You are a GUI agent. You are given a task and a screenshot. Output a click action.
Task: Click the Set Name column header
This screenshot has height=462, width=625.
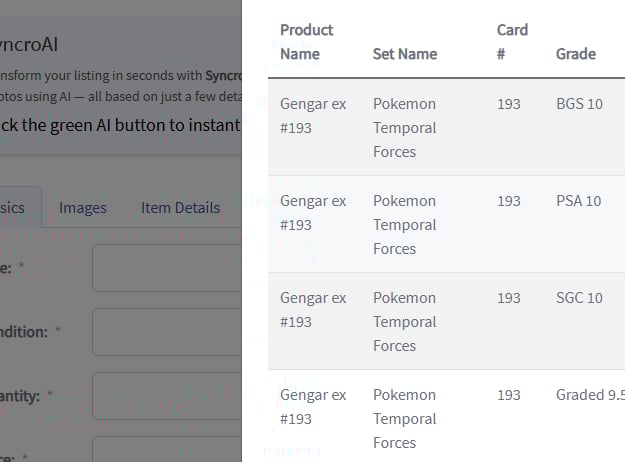pos(404,54)
